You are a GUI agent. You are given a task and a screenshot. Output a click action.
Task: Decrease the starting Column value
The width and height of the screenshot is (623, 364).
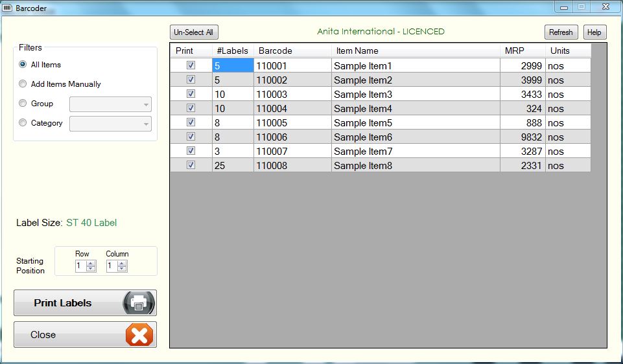click(122, 269)
